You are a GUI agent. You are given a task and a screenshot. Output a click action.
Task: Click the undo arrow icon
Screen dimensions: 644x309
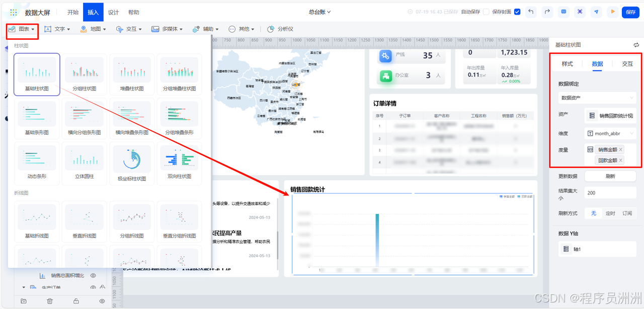531,12
